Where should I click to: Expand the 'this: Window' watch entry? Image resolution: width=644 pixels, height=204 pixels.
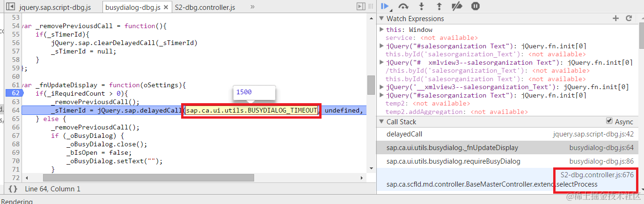click(382, 30)
